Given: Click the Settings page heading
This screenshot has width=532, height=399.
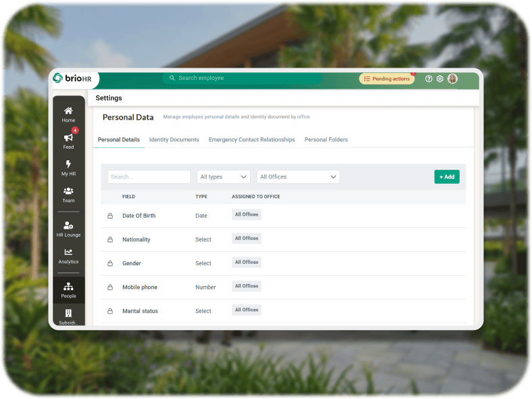Looking at the screenshot, I should click(109, 98).
